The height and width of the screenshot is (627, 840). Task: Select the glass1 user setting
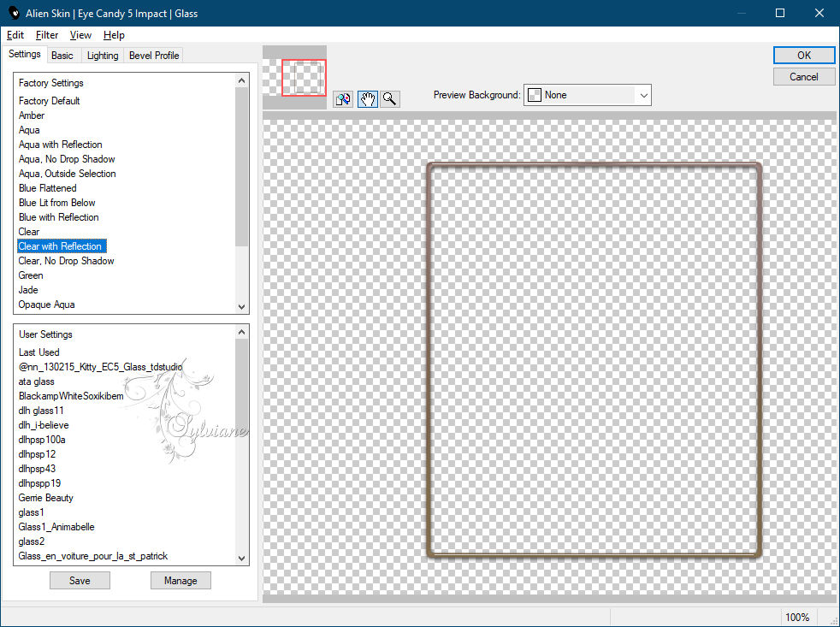(31, 512)
